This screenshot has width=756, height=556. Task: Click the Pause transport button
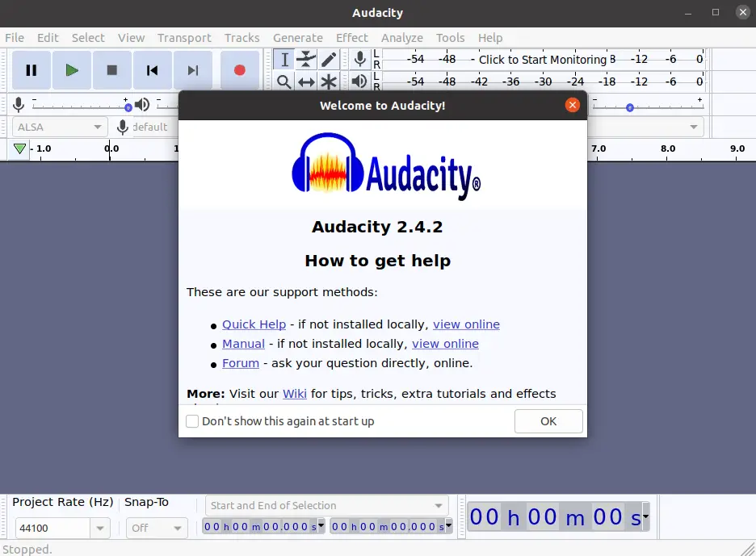pyautogui.click(x=31, y=70)
